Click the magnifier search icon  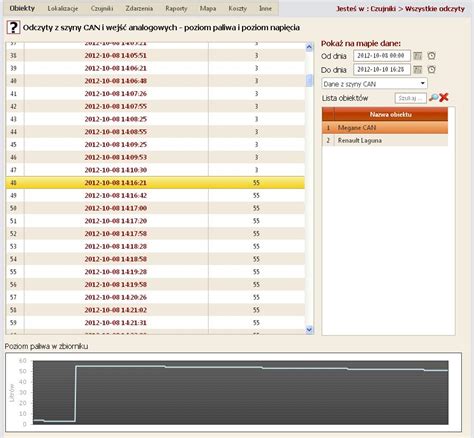[x=433, y=97]
